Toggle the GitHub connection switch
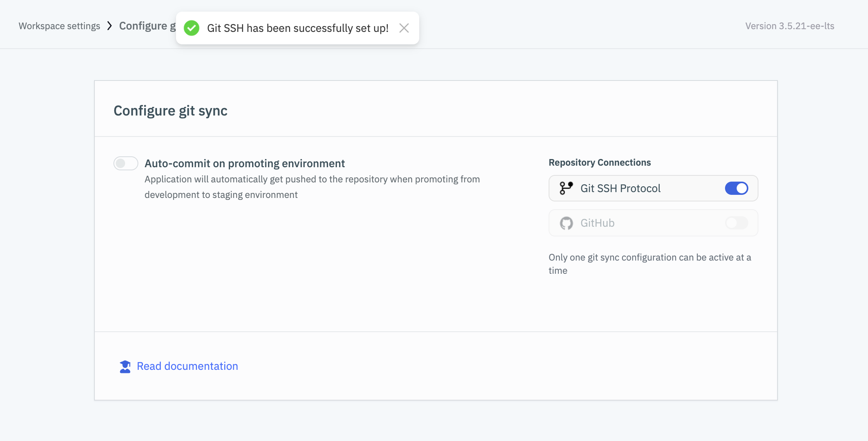 [x=736, y=223]
